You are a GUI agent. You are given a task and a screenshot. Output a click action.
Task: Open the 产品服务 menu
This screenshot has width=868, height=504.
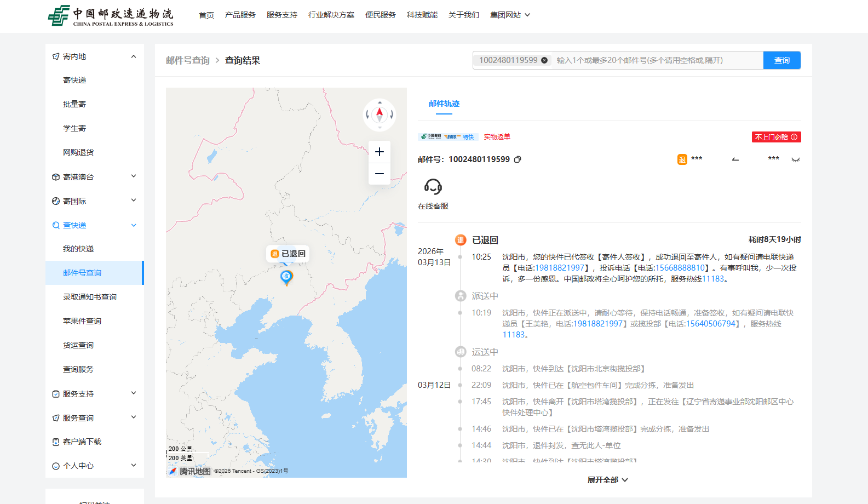240,15
